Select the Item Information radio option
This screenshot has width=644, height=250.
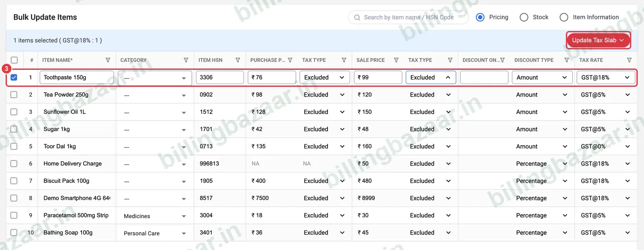click(x=564, y=17)
